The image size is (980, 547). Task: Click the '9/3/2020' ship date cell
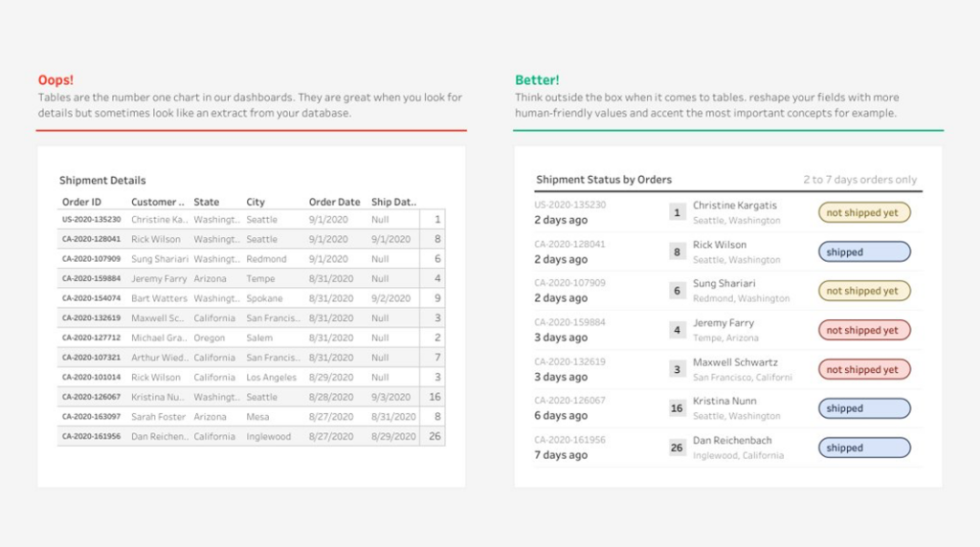(390, 397)
